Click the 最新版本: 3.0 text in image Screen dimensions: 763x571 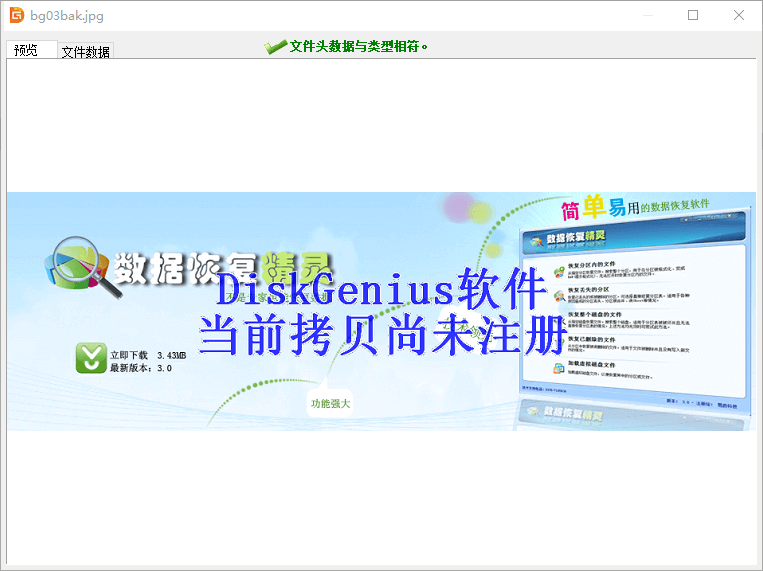[141, 368]
